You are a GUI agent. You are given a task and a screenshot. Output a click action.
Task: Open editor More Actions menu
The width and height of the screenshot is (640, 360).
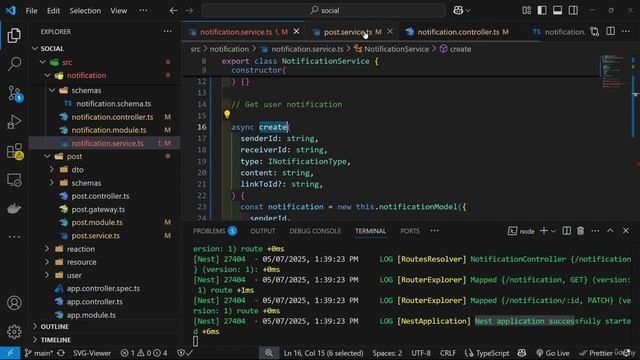626,31
